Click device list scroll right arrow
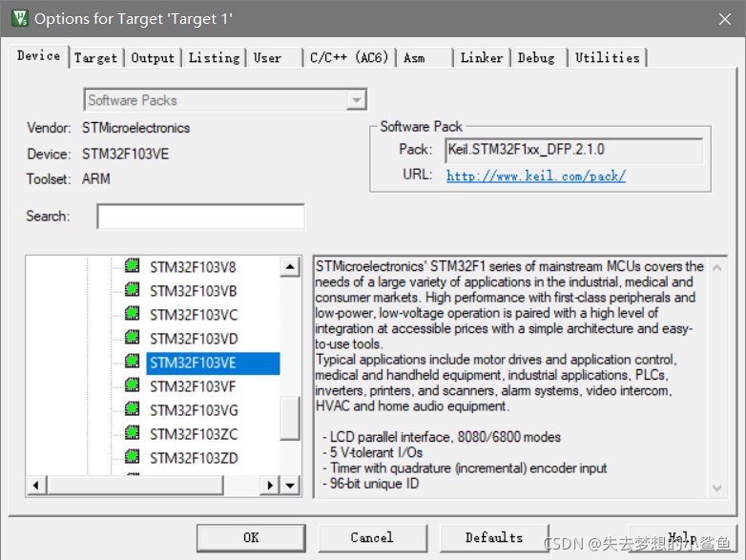This screenshot has width=746, height=560. 270,486
